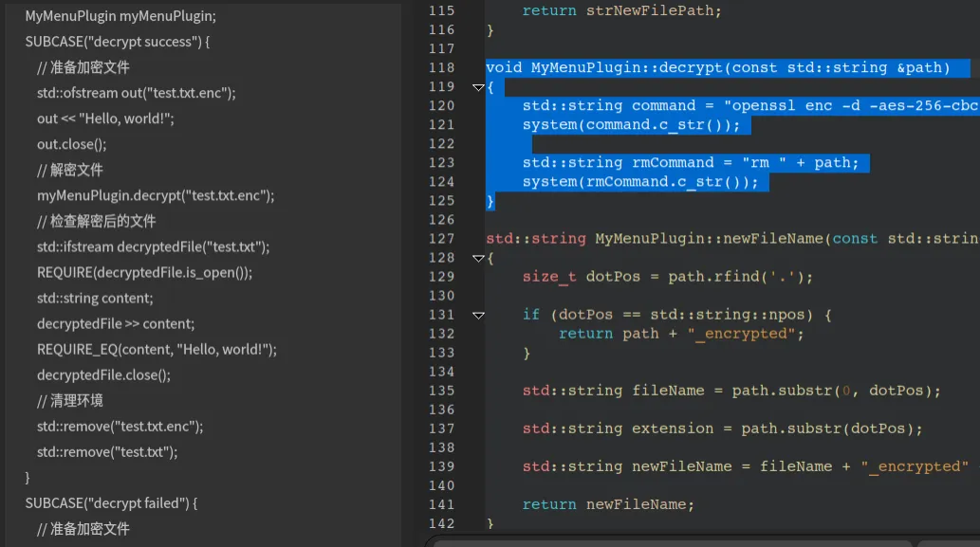980x547 pixels.
Task: Click the 'std::string content;' line
Action: pos(95,298)
